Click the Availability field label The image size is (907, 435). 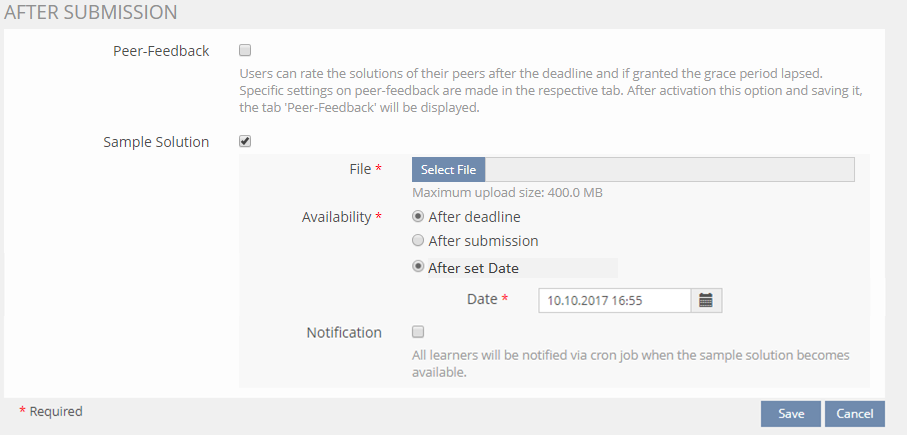(x=337, y=216)
